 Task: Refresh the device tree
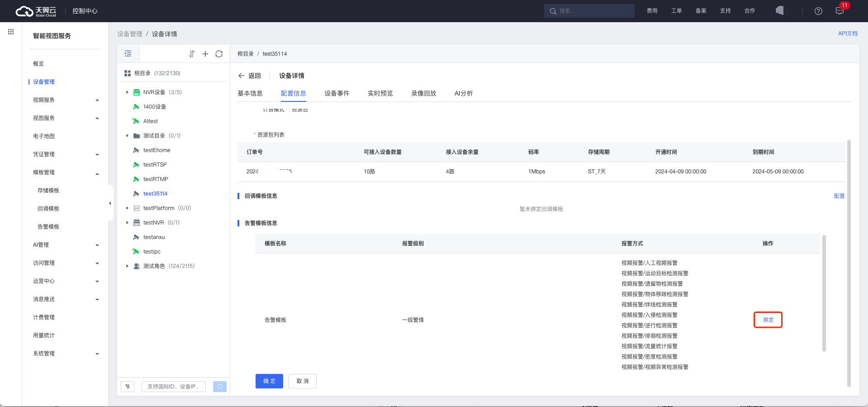219,54
